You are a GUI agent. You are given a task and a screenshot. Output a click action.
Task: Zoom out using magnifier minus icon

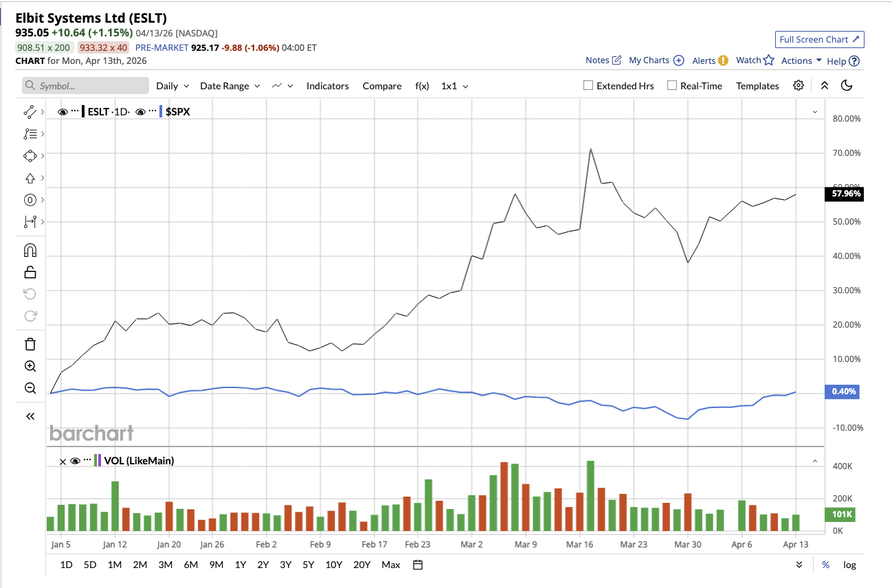[30, 388]
